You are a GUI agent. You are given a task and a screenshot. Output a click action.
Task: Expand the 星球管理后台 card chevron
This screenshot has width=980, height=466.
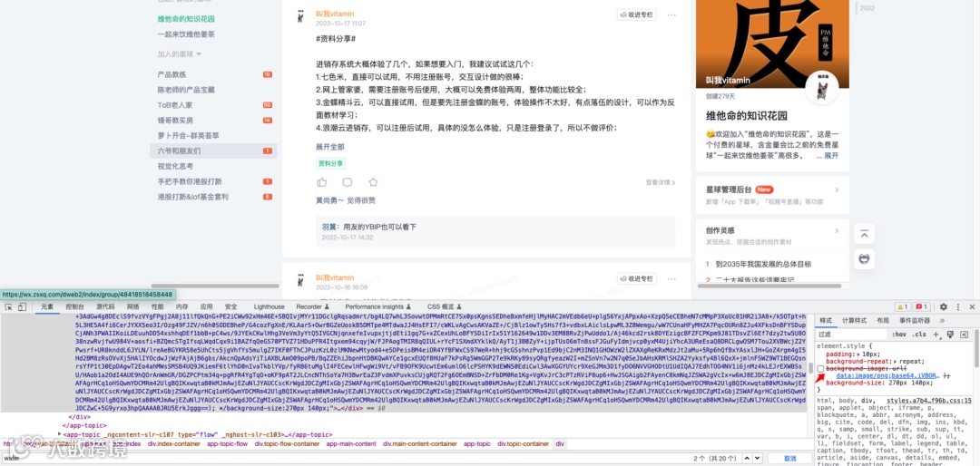[x=837, y=189]
